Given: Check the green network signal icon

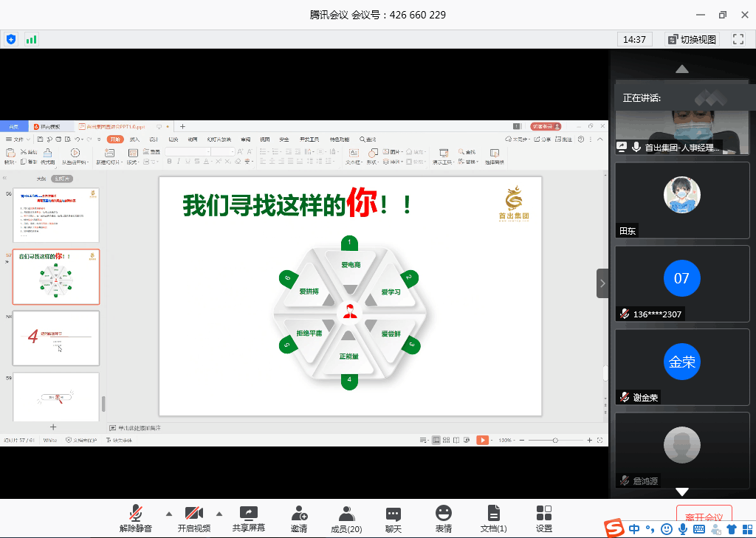Looking at the screenshot, I should pyautogui.click(x=31, y=39).
